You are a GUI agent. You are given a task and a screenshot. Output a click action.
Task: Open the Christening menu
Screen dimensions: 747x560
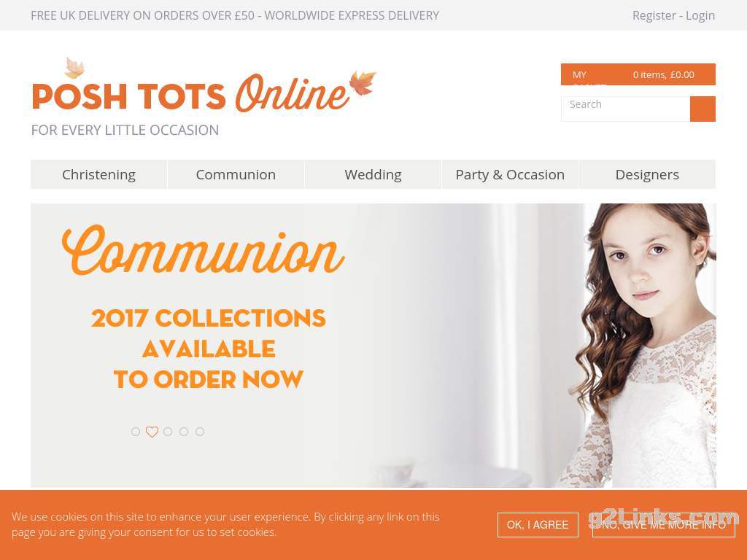[x=99, y=175]
